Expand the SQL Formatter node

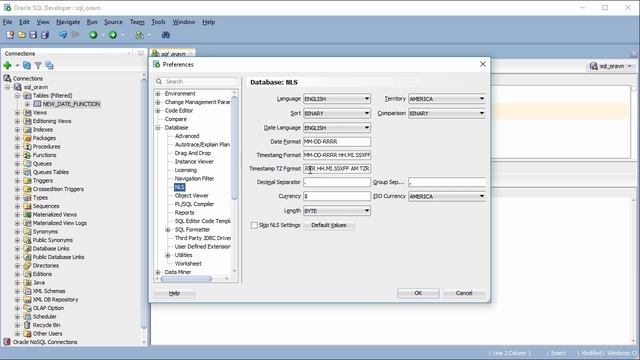click(168, 230)
